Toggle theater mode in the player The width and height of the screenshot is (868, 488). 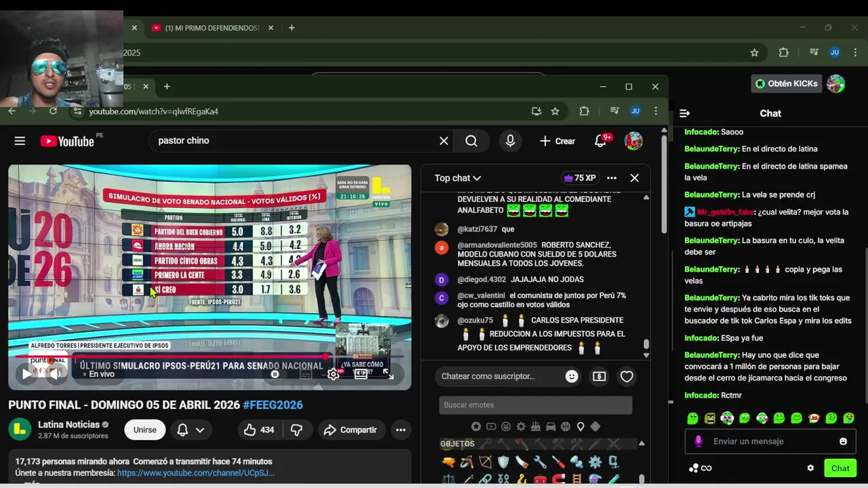(x=361, y=373)
